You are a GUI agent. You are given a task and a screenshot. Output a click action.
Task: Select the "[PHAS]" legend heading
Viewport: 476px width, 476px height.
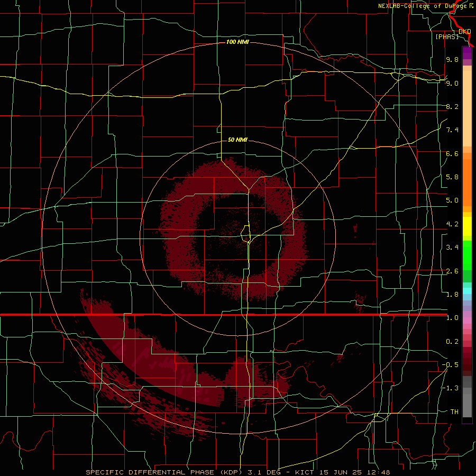click(x=447, y=36)
